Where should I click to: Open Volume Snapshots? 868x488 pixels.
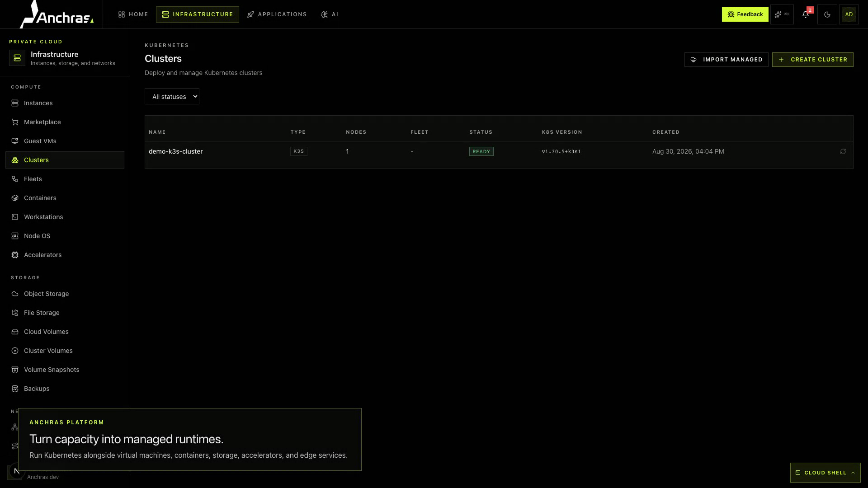tap(65, 370)
